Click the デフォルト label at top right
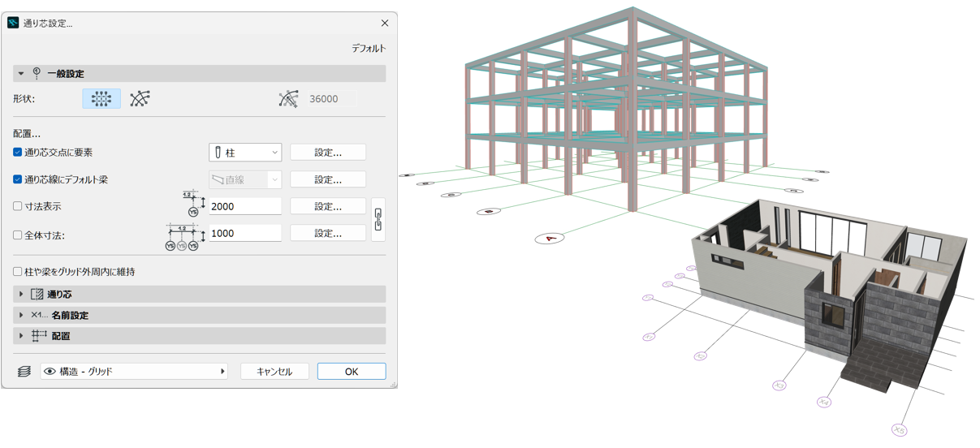 pos(369,49)
